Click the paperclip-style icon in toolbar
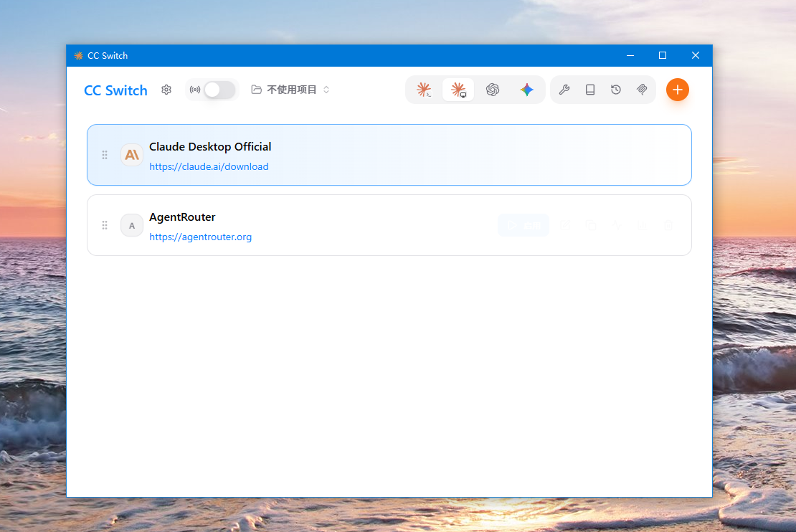Image resolution: width=796 pixels, height=532 pixels. (x=642, y=90)
